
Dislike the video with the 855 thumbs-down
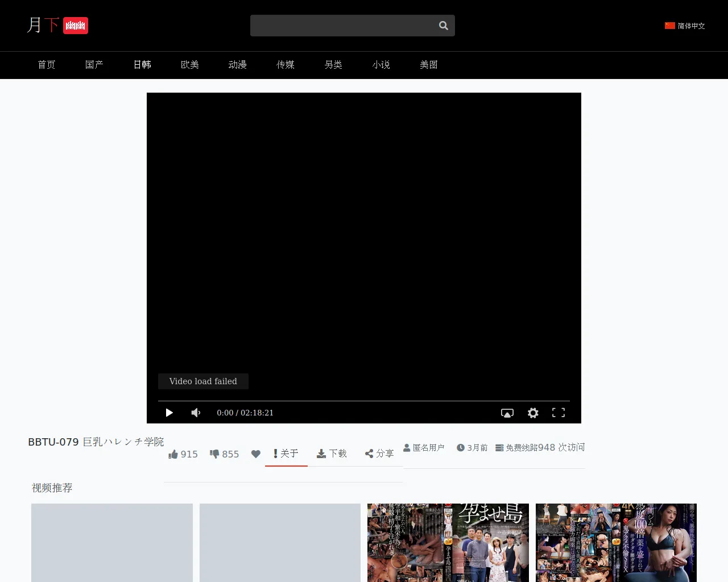pyautogui.click(x=224, y=454)
